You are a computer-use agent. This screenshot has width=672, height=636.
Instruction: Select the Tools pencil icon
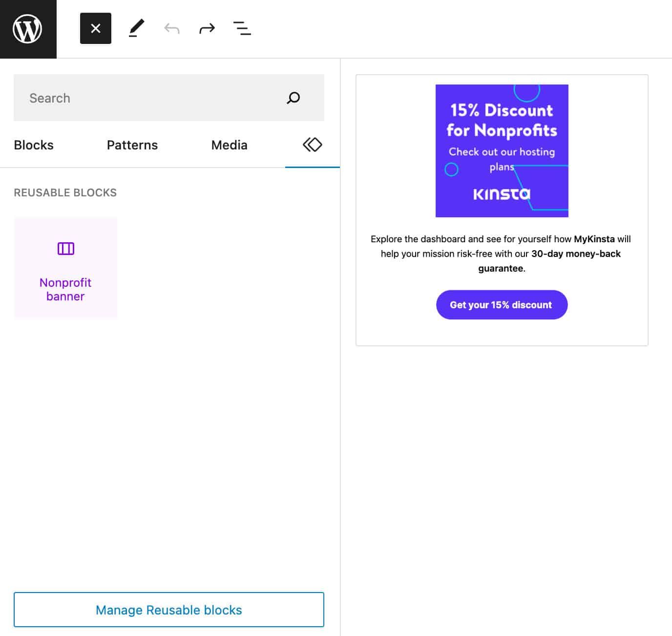coord(136,28)
